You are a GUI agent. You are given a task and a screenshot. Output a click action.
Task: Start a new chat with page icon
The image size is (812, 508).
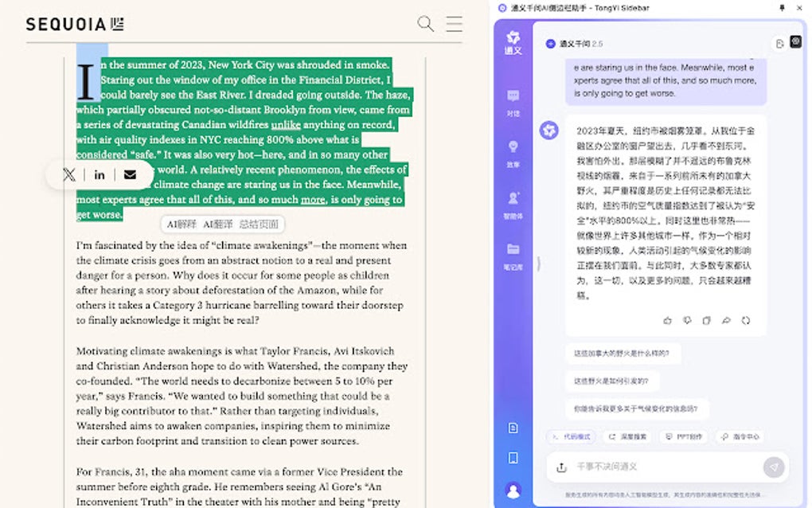[779, 44]
